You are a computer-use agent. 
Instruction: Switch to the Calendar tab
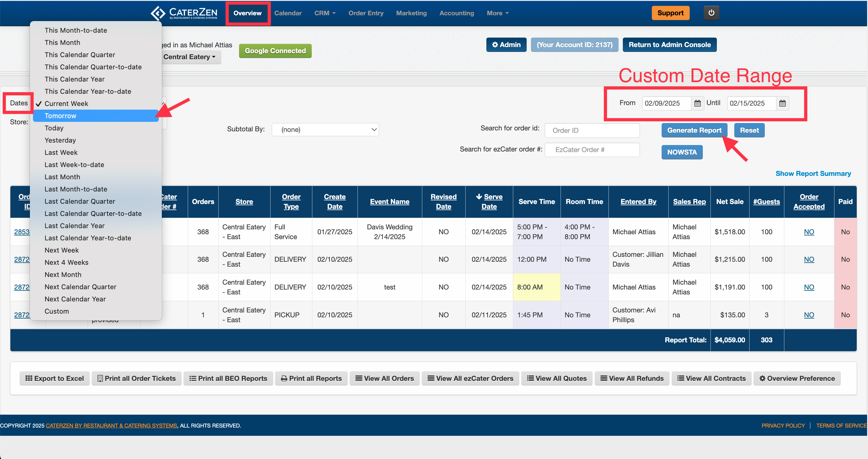pos(288,13)
